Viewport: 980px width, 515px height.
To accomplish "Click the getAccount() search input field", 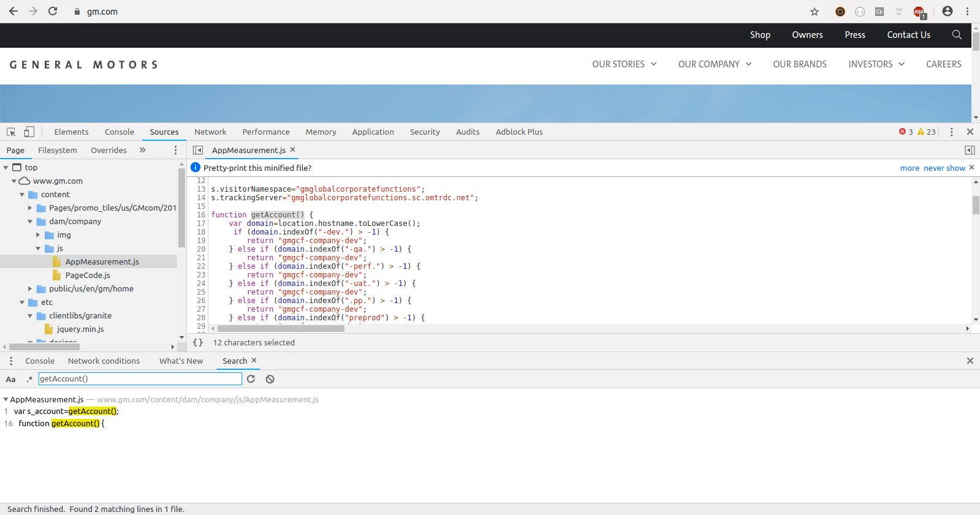I will (x=140, y=378).
